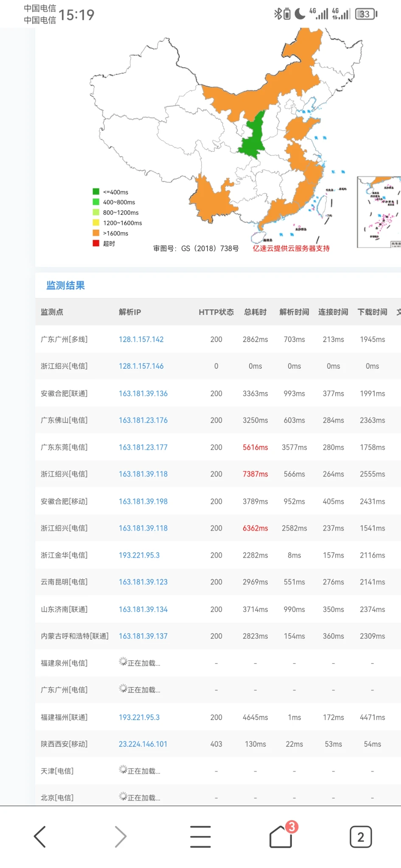Click 亿速云提供云服务器支持 red link
This screenshot has width=401, height=868.
pos(291,248)
